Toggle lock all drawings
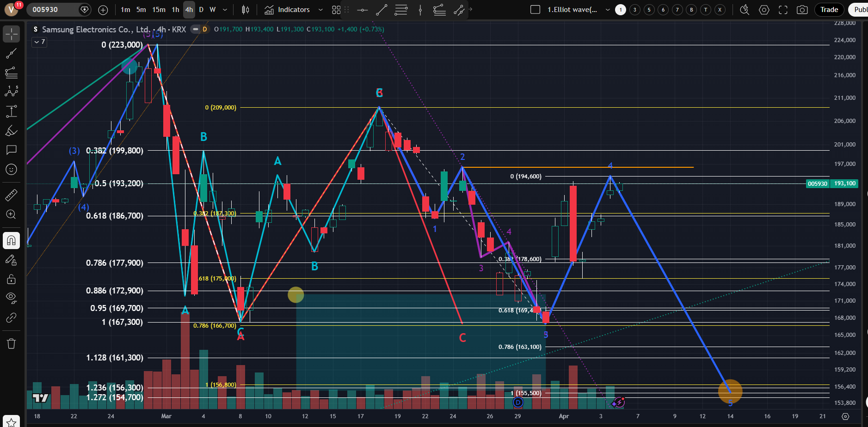 pyautogui.click(x=11, y=279)
